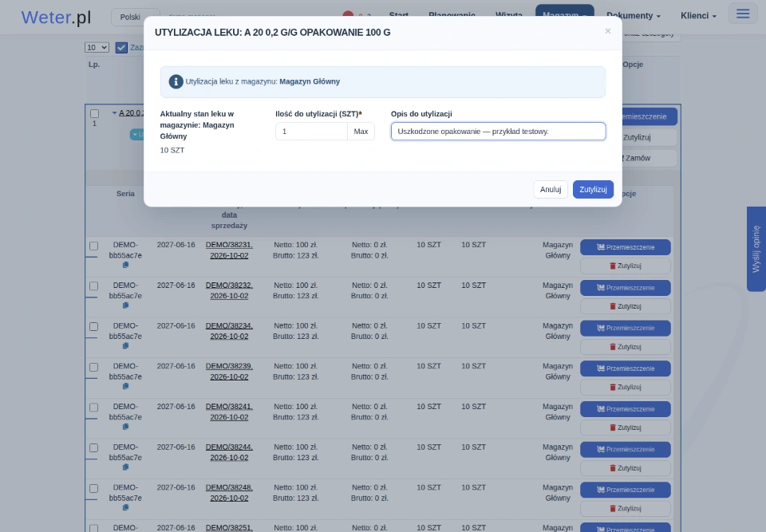The height and width of the screenshot is (532, 766).
Task: Open the Polski language selector
Action: (136, 17)
